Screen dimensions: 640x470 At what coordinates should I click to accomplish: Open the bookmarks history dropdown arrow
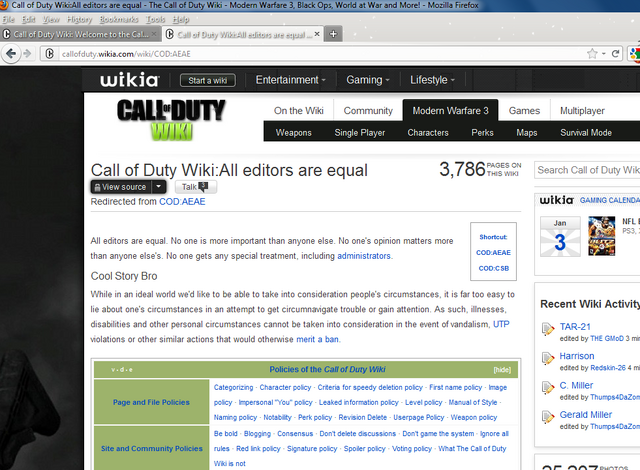[604, 54]
